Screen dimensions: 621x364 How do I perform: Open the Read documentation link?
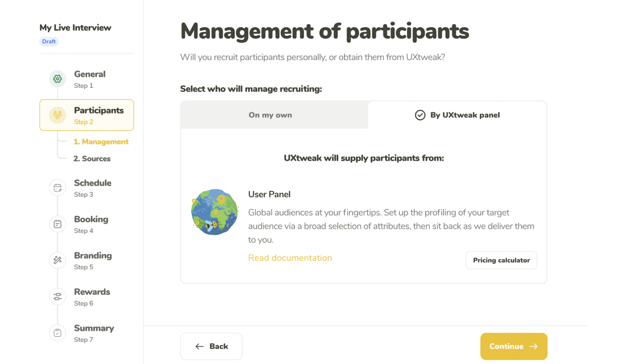click(x=290, y=258)
